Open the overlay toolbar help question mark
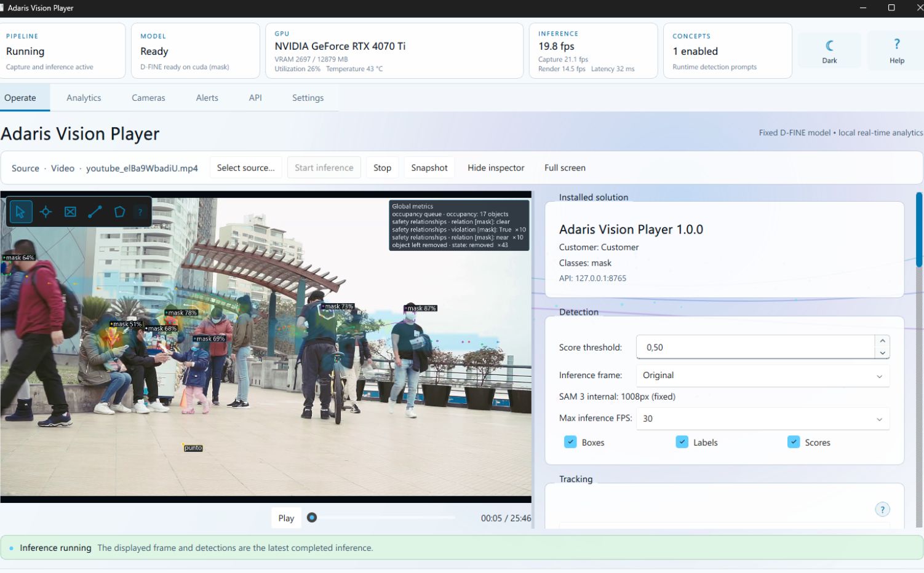This screenshot has height=573, width=924. point(140,212)
